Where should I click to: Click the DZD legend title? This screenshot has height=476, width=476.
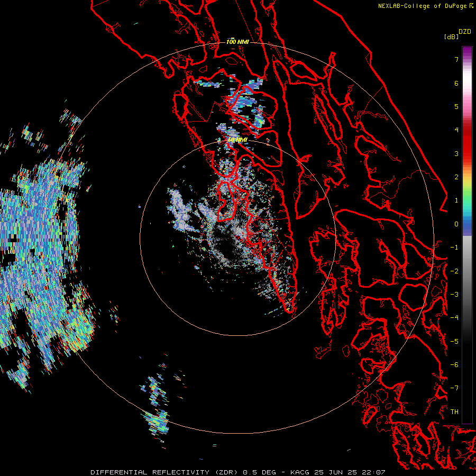465,32
